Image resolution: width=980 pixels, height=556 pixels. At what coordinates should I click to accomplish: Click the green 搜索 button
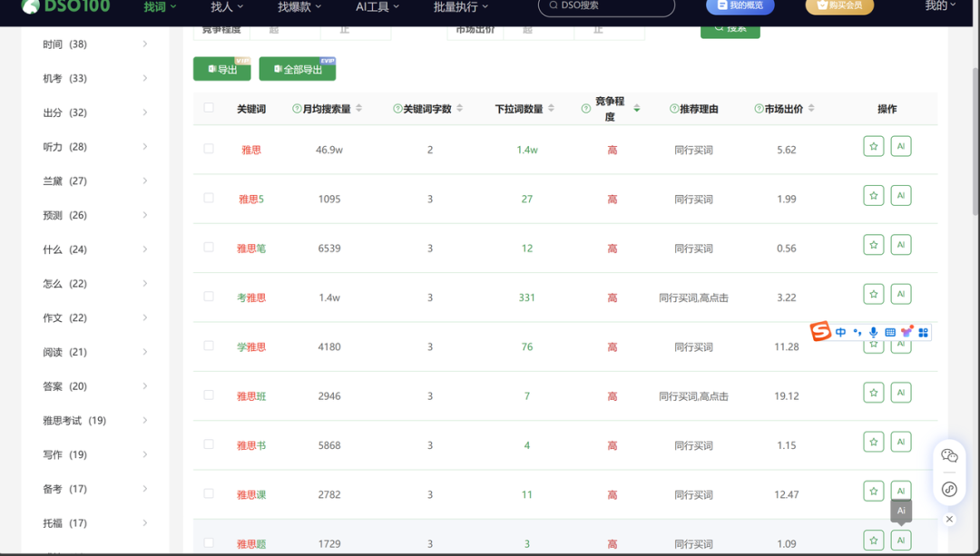pyautogui.click(x=730, y=30)
